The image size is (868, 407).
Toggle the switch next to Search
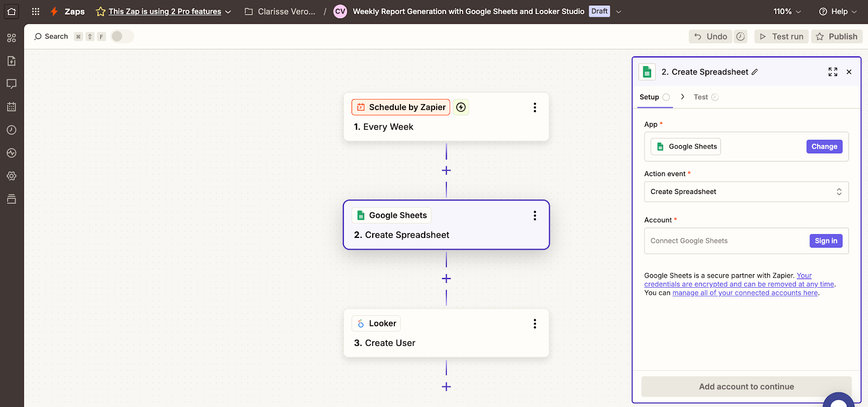coord(122,36)
